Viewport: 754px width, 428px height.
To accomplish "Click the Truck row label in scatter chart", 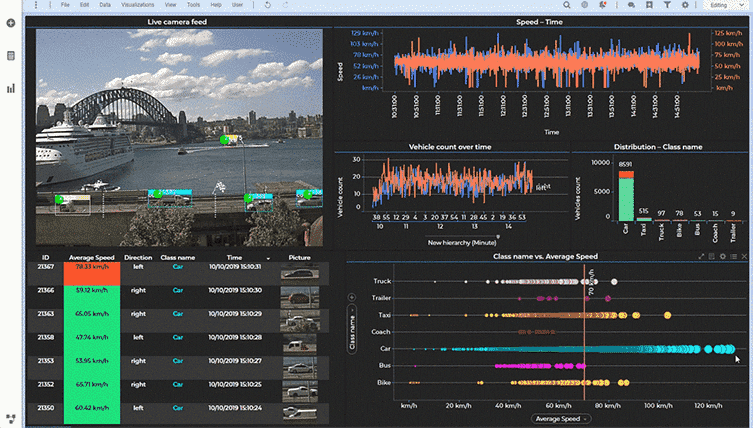I will pos(382,281).
